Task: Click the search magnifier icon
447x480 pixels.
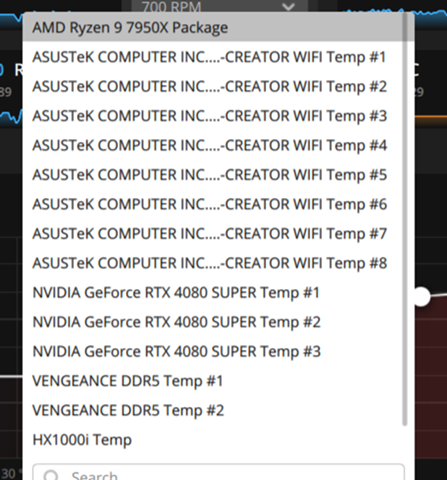Action: point(51,475)
